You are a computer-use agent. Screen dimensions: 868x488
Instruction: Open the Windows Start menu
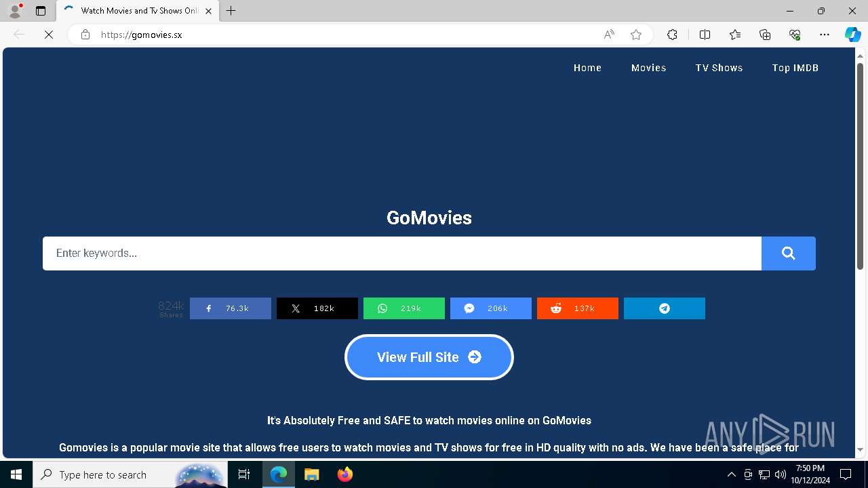click(x=16, y=474)
